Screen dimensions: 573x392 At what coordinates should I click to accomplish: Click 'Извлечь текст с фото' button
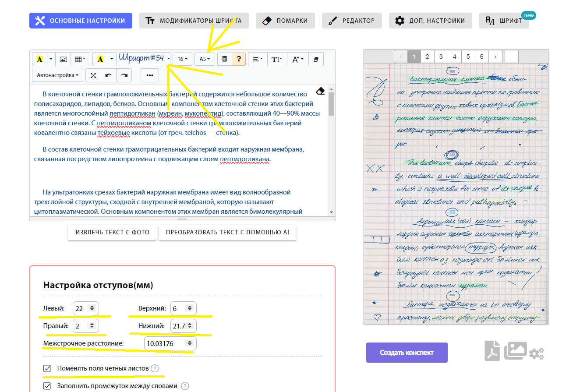(x=112, y=233)
